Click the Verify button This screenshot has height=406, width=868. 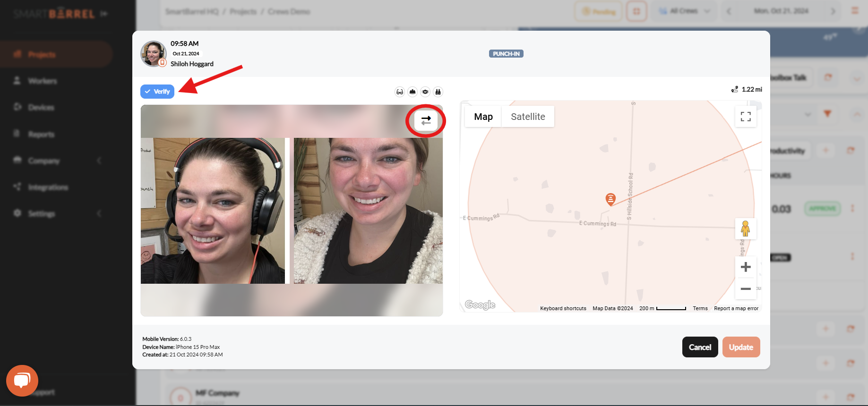(157, 92)
